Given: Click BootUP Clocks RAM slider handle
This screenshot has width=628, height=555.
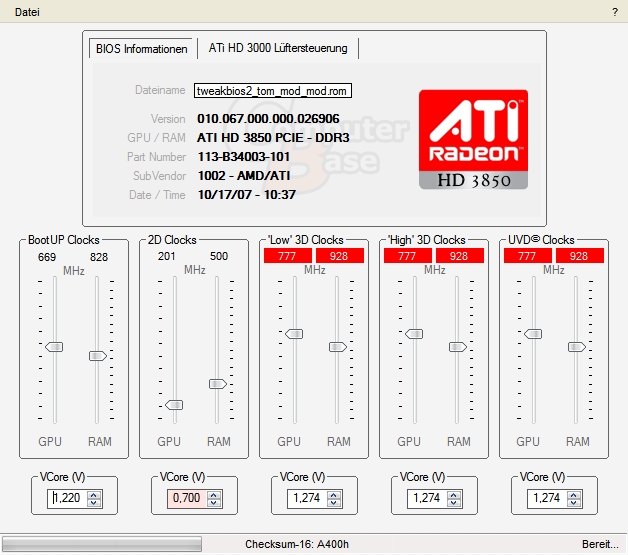Looking at the screenshot, I should (98, 356).
